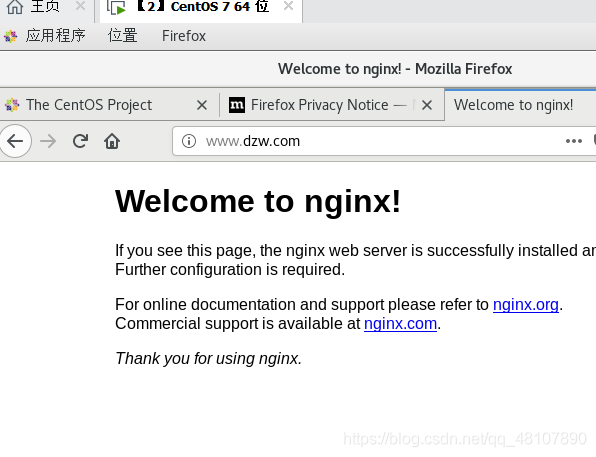Switch to Firefox Privacy Notice tab
Screen dimensions: 596x457
332,105
